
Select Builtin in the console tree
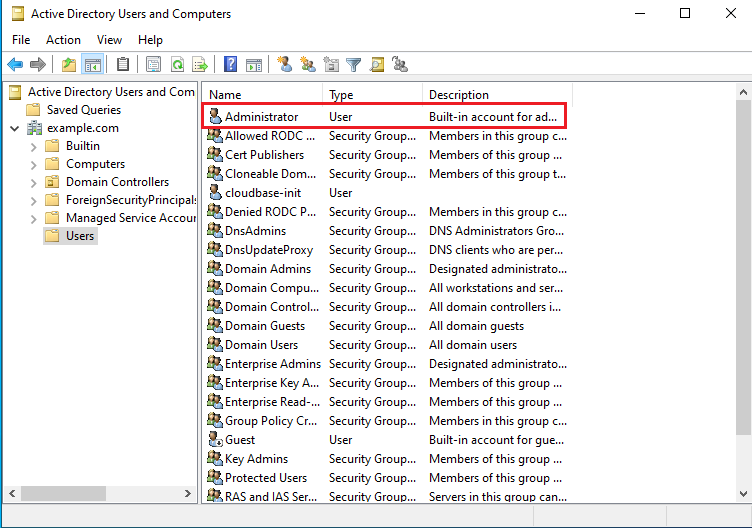pyautogui.click(x=82, y=146)
